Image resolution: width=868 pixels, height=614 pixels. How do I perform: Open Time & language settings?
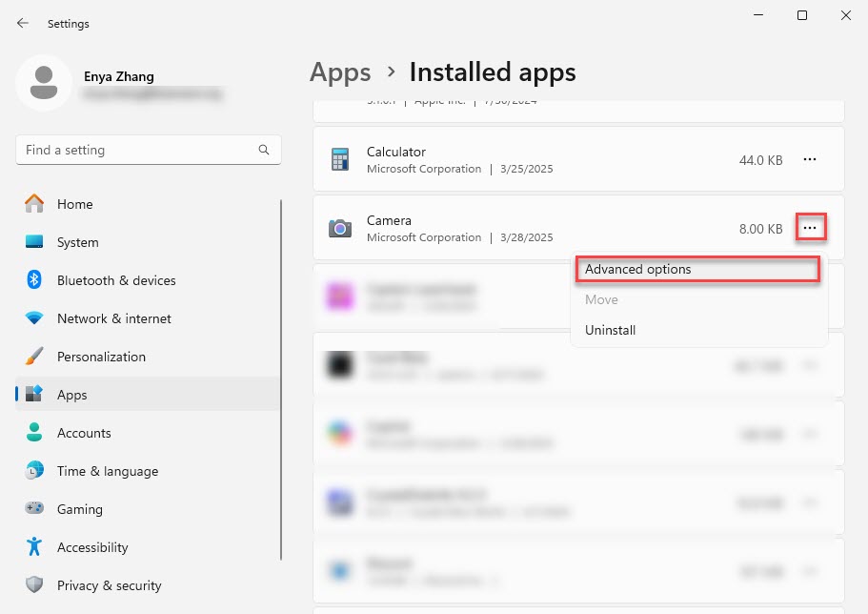107,471
